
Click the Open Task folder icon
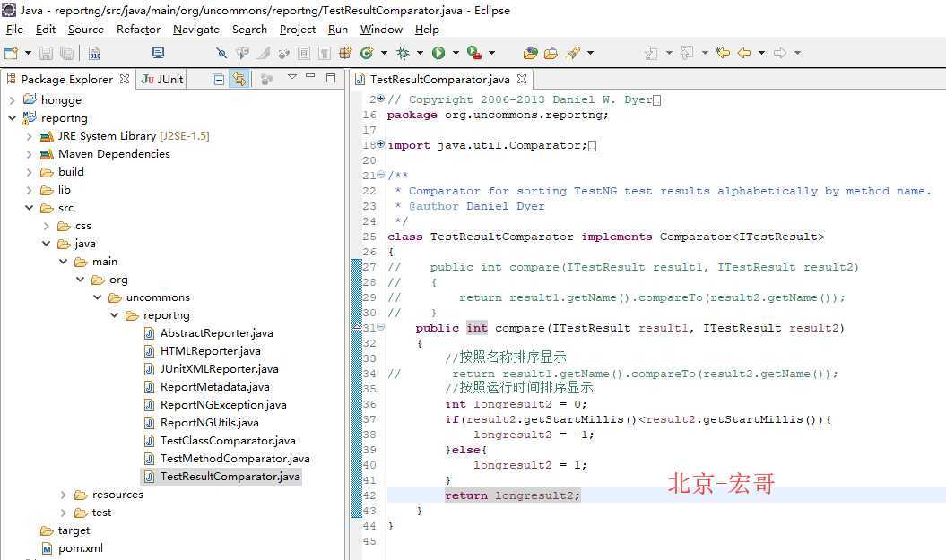(551, 53)
